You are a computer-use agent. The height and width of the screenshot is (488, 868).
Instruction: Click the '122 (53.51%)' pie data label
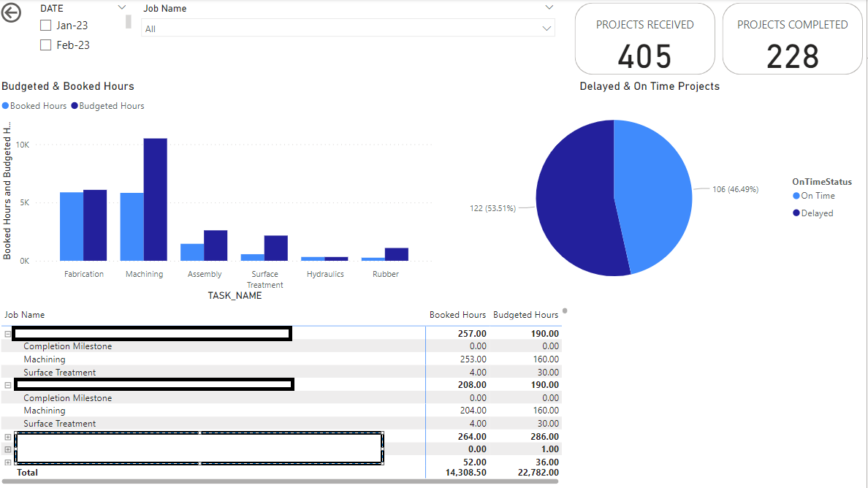coord(492,209)
